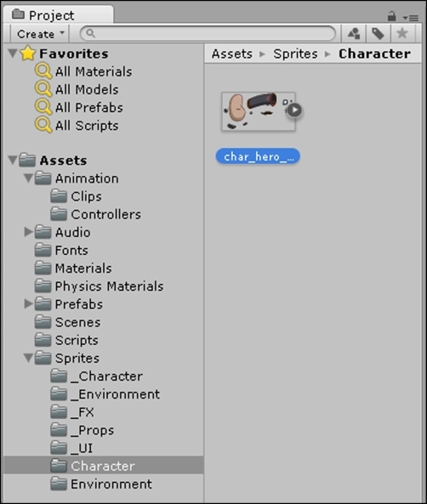Click Sprites in the breadcrumb path
This screenshot has height=504, width=427.
tap(295, 54)
